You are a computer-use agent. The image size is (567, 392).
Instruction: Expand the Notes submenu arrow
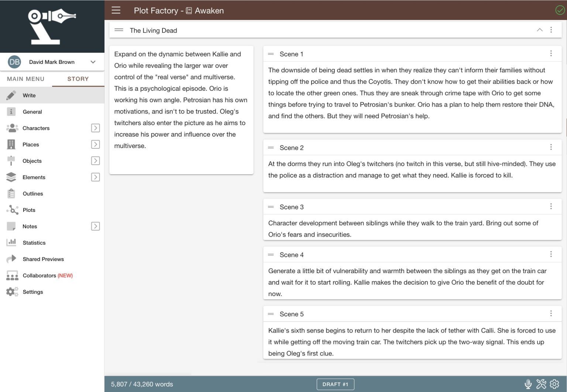coord(95,226)
